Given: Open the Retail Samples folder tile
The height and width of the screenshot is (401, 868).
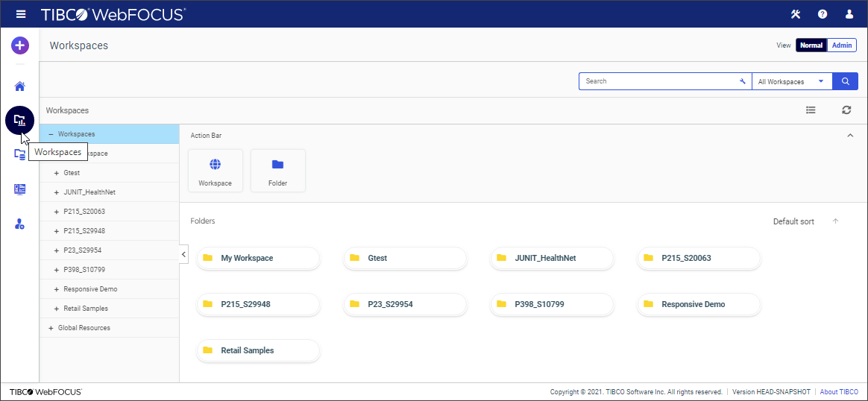Looking at the screenshot, I should [x=259, y=350].
